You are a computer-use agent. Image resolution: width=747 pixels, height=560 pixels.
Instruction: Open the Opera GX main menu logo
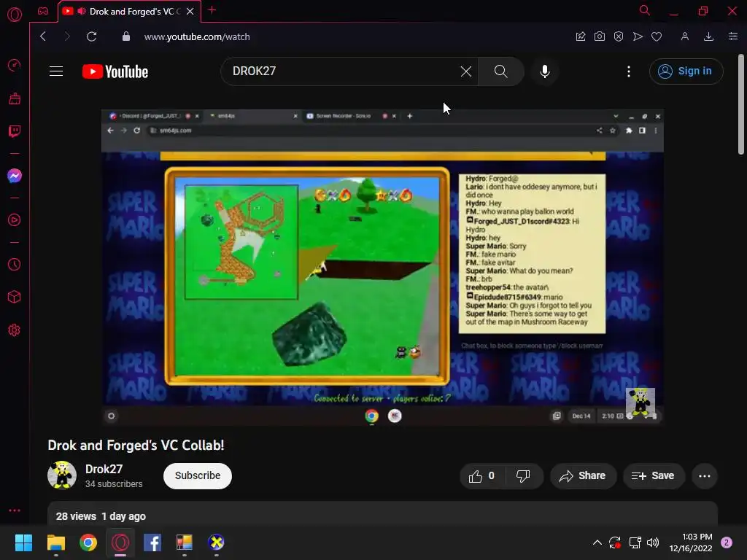coord(15,15)
